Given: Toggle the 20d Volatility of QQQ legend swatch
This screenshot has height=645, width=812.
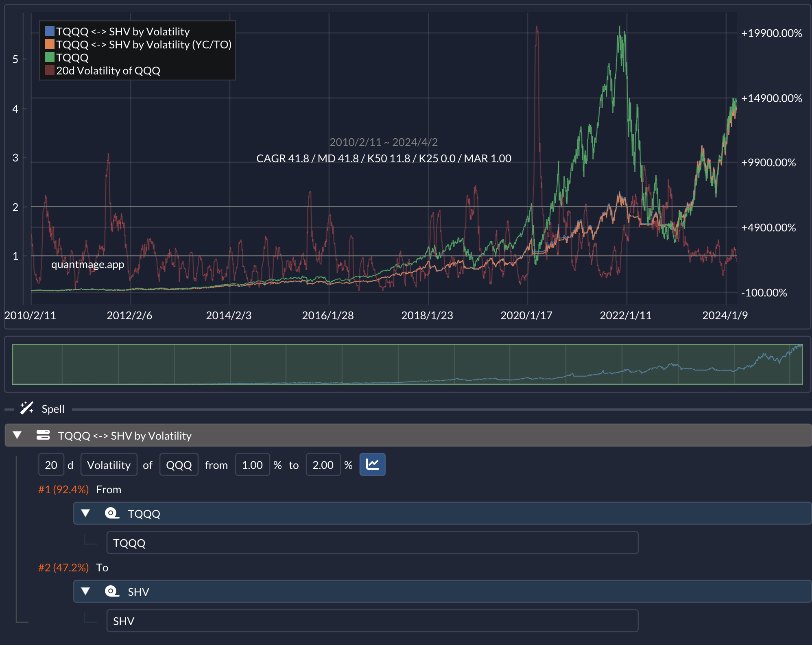Looking at the screenshot, I should [x=50, y=70].
